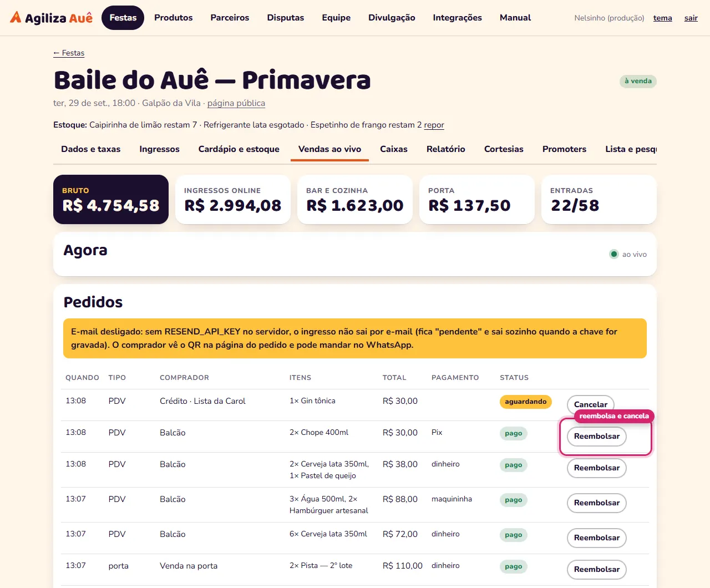Reembolsar the Chope 400ml order
This screenshot has height=588, width=710.
coord(597,437)
